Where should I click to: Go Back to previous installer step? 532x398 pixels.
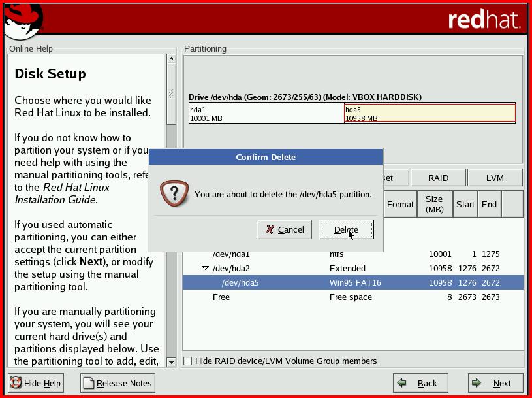coord(420,383)
